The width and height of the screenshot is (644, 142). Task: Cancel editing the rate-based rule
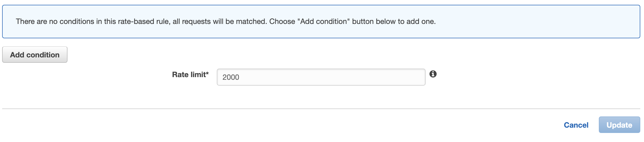(x=576, y=125)
